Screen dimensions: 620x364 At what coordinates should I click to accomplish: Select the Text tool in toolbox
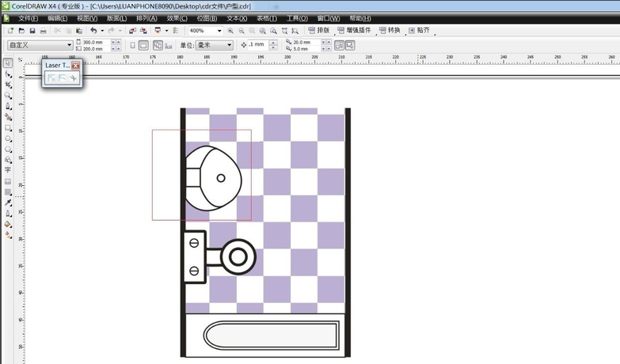point(8,169)
